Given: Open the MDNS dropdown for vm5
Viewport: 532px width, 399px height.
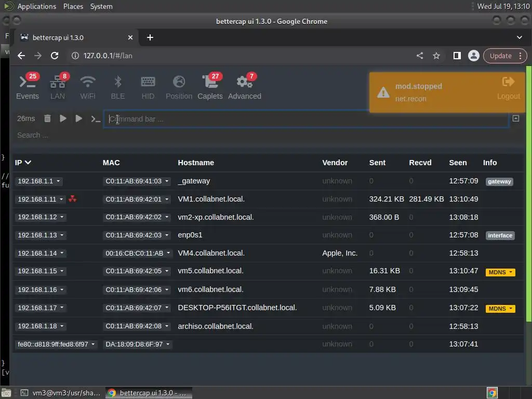Looking at the screenshot, I should pos(500,272).
